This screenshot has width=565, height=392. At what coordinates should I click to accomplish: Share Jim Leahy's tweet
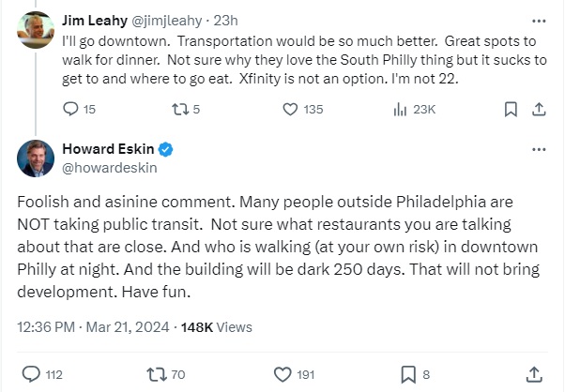[x=539, y=109]
